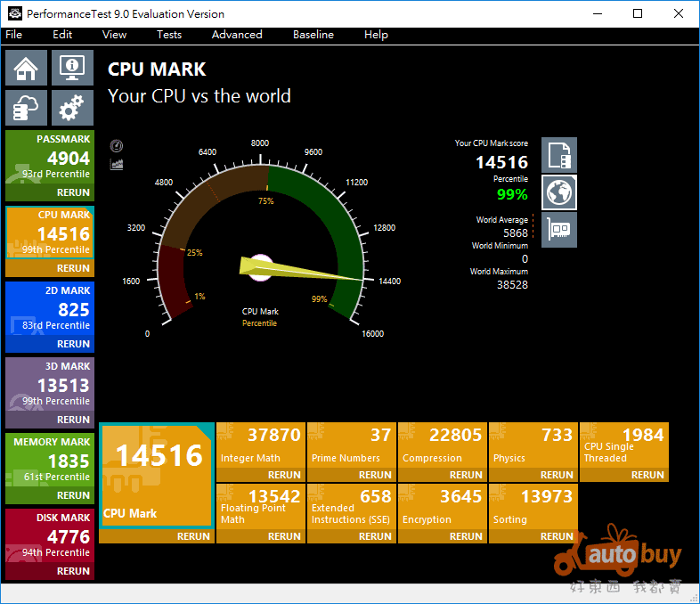Rerun the Memory Mark test
The width and height of the screenshot is (700, 604).
pos(50,495)
